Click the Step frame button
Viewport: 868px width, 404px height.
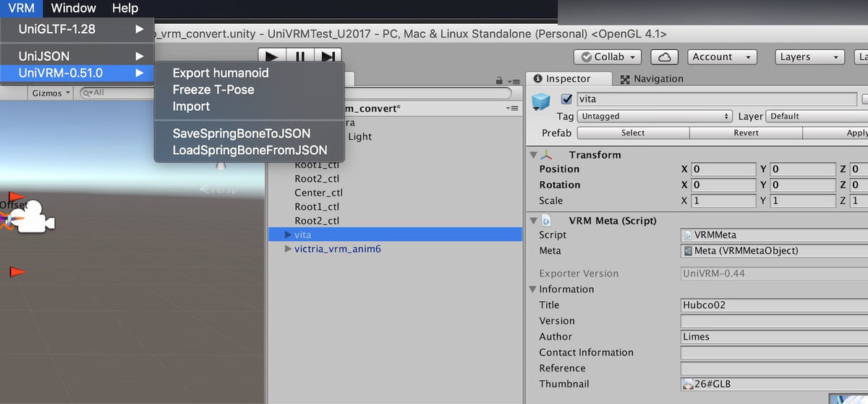[328, 56]
